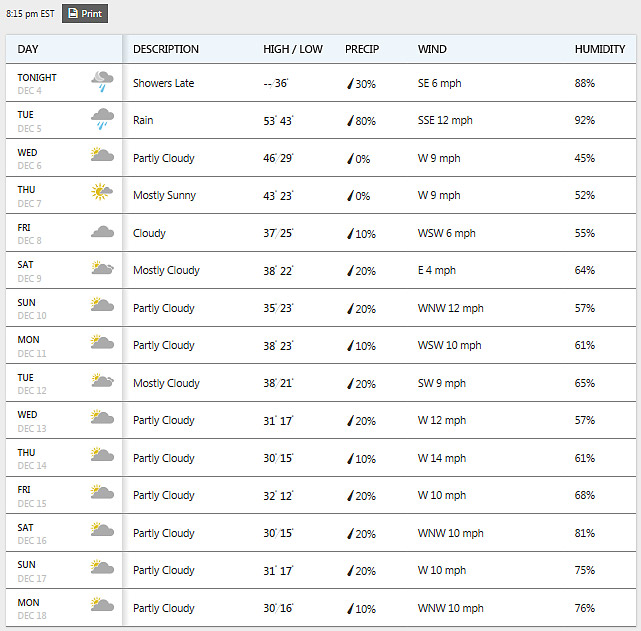Click the raindrop icon in Sun Dec 10 row

[350, 309]
